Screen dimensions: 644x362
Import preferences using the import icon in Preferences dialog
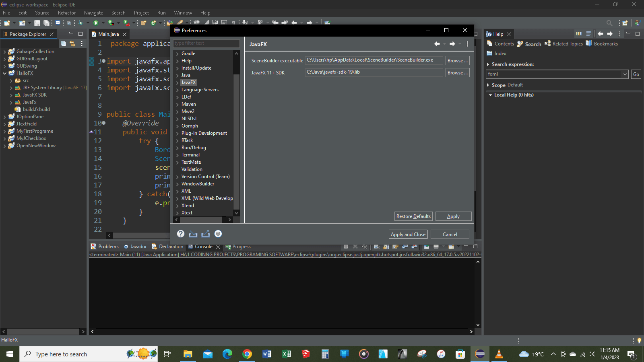coord(193,234)
